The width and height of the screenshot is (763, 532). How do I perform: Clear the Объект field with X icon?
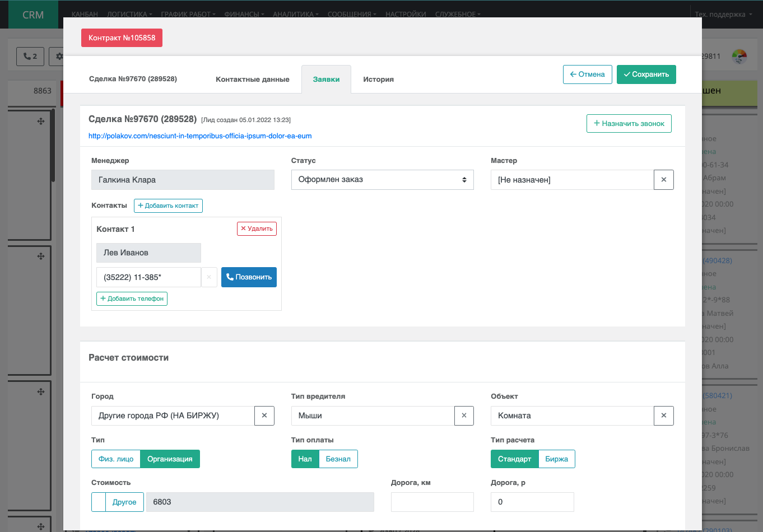pos(663,416)
